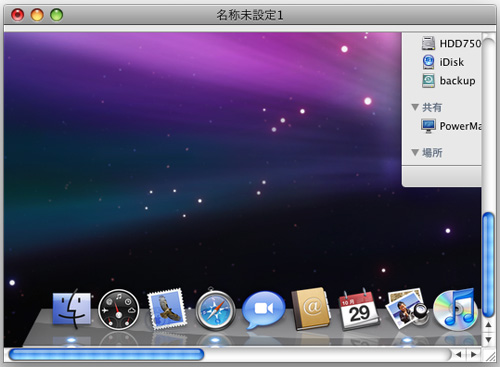Open iChat video bubble icon
Viewport: 500px width, 367px height.
pos(263,310)
